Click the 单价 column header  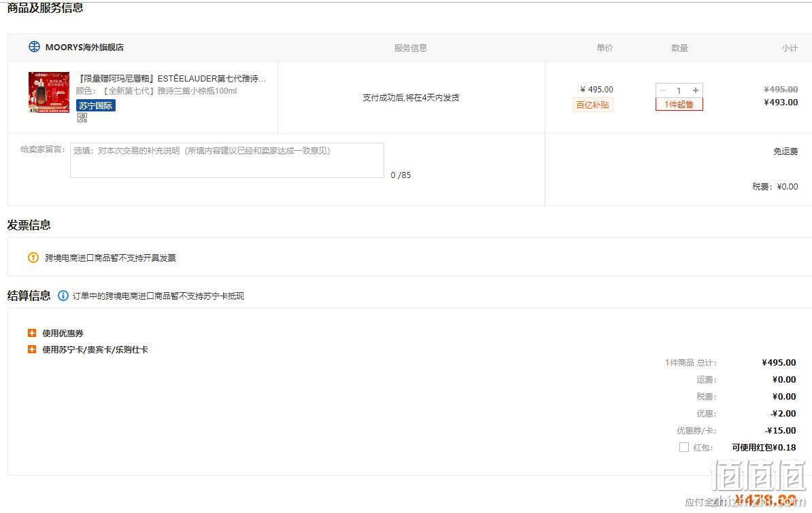click(605, 48)
